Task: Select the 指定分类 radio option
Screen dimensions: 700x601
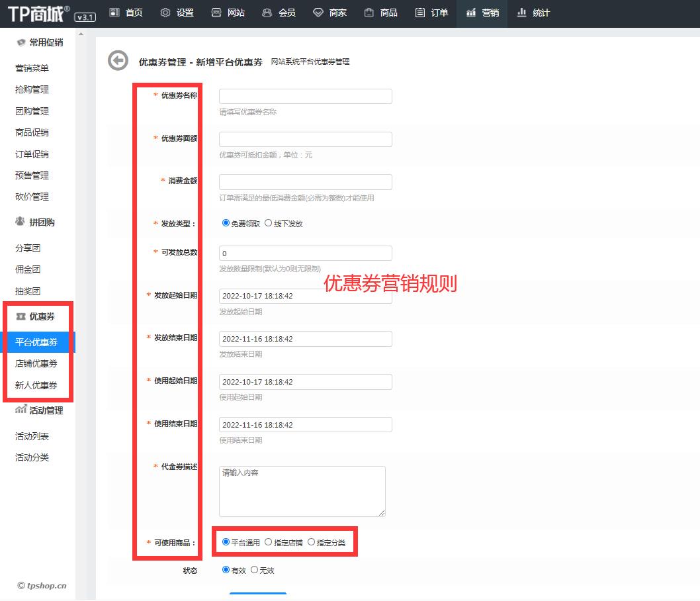Action: tap(311, 541)
